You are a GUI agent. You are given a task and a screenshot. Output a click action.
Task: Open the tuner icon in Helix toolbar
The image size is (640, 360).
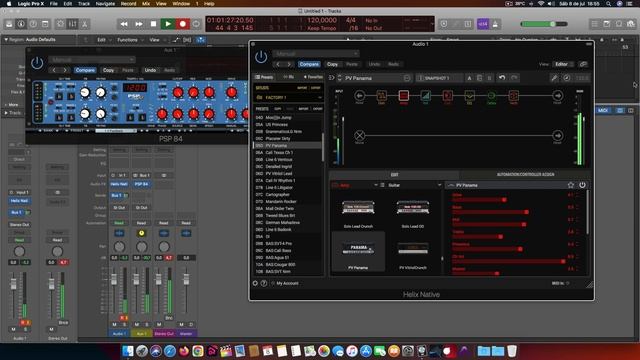(x=567, y=78)
